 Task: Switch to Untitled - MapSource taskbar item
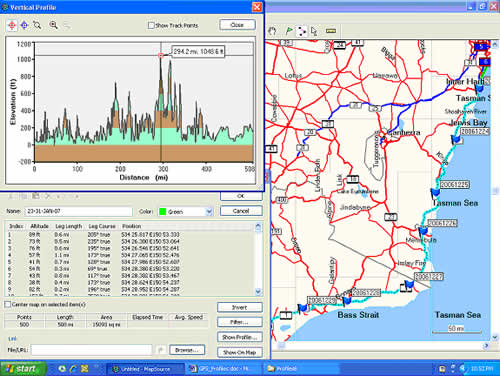pyautogui.click(x=145, y=369)
